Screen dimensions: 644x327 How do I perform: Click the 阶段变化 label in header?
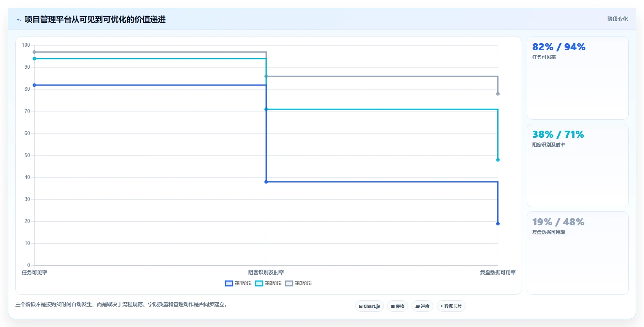(618, 19)
